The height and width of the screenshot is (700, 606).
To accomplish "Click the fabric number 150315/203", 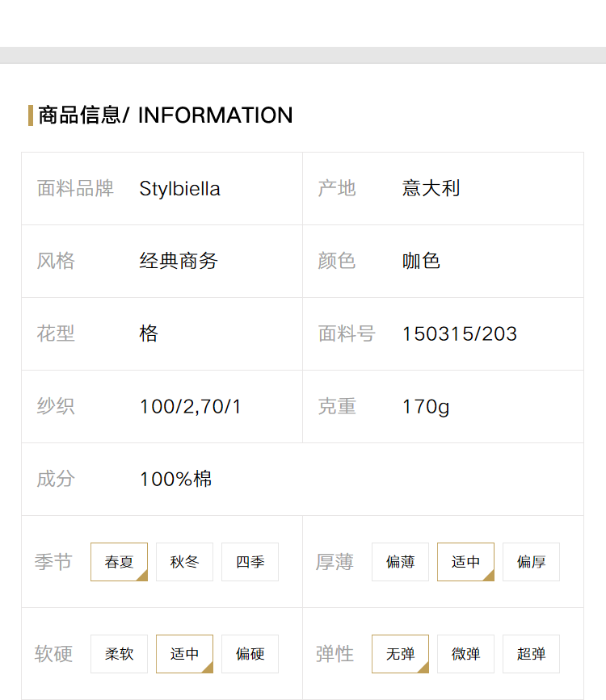I will tap(460, 334).
